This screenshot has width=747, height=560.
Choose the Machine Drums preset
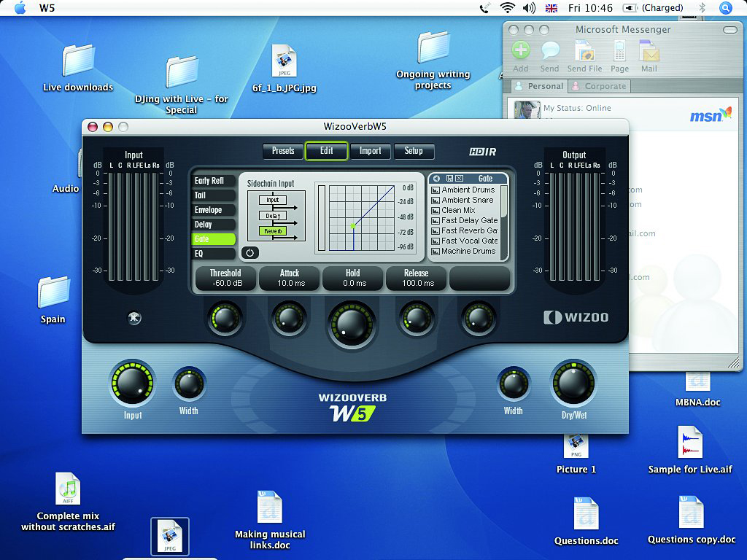click(x=463, y=251)
